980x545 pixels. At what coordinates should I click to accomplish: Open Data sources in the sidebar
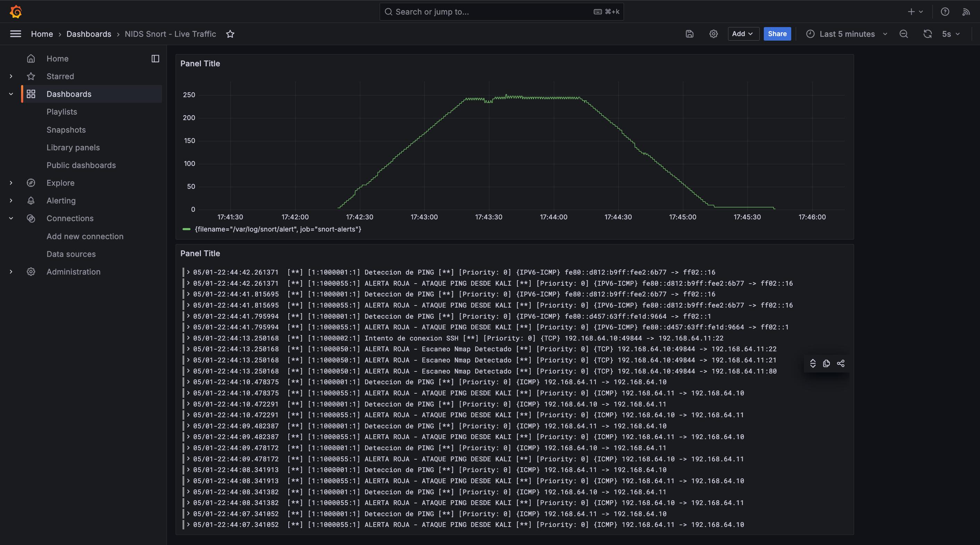pyautogui.click(x=71, y=254)
